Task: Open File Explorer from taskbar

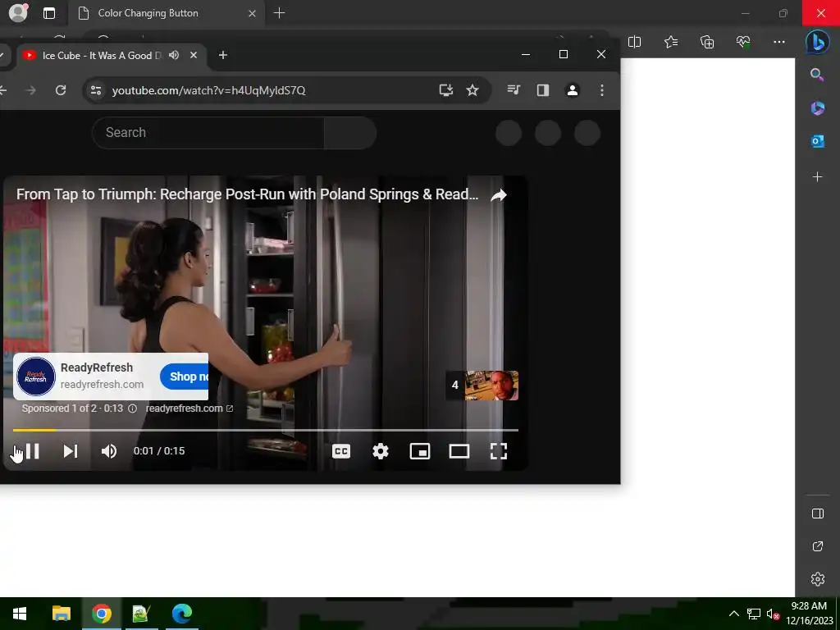Action: [x=61, y=614]
